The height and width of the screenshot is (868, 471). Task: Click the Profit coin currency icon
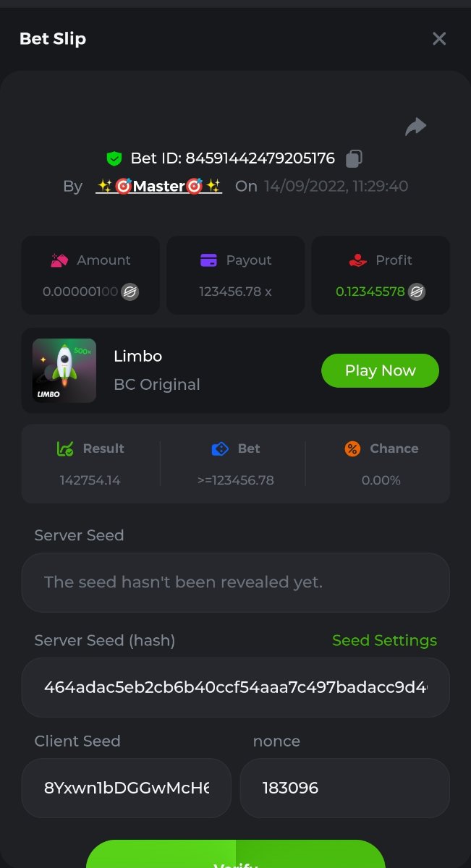pos(417,292)
